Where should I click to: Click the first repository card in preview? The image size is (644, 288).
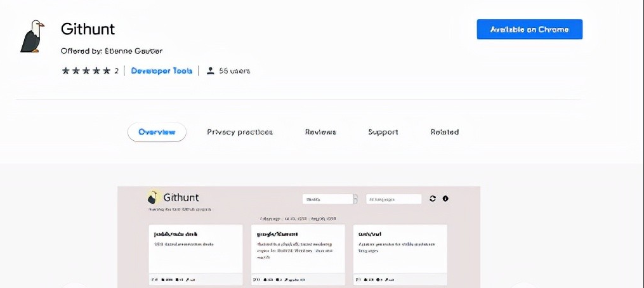(x=195, y=255)
